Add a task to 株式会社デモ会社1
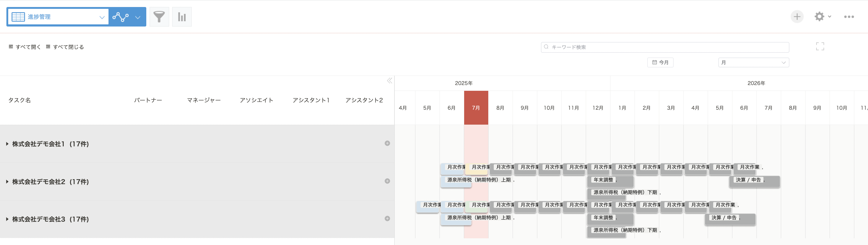This screenshot has height=245, width=868. pos(387,143)
